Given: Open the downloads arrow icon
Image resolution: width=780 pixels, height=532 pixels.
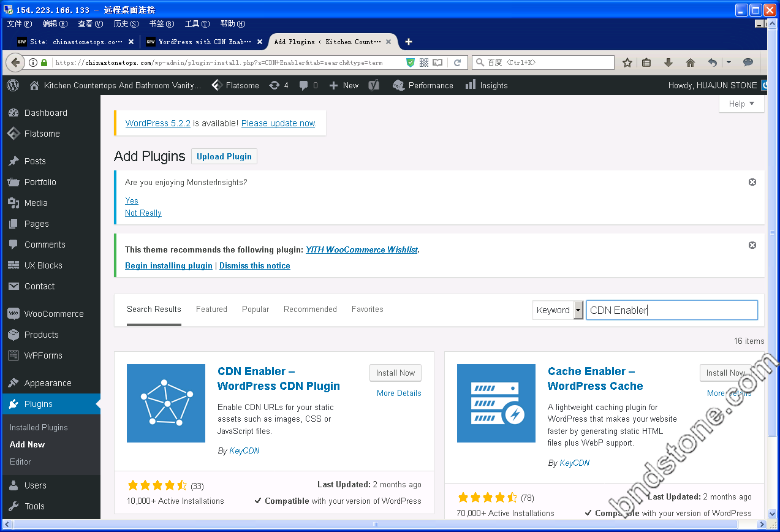Looking at the screenshot, I should tap(668, 63).
